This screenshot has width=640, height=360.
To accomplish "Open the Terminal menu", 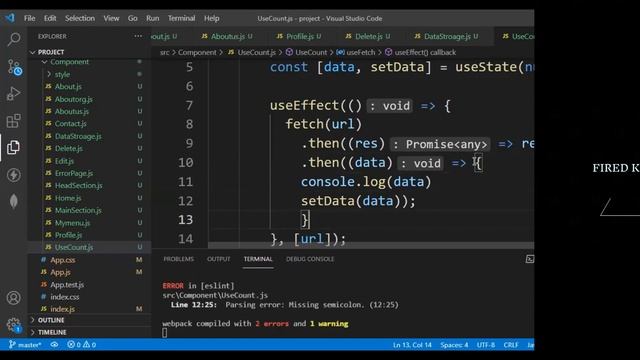I will coord(181,18).
